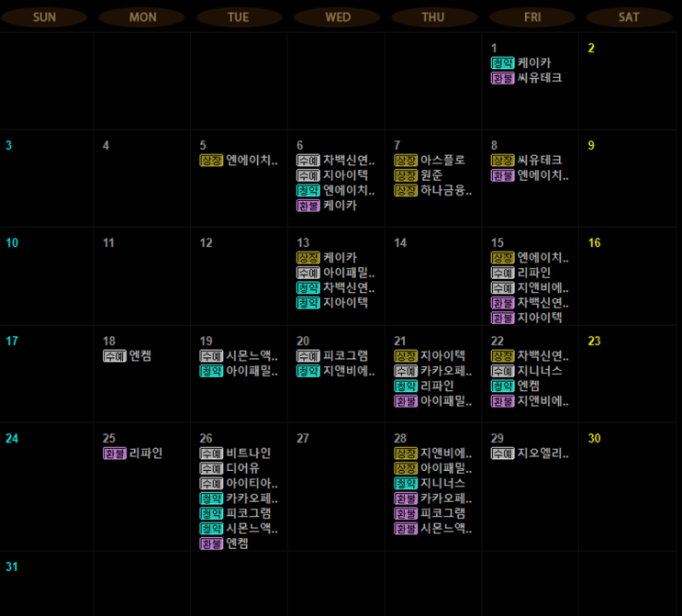The width and height of the screenshot is (682, 616).
Task: Open the 청약 지앤비에.. entry on the 20th
Action: point(335,371)
